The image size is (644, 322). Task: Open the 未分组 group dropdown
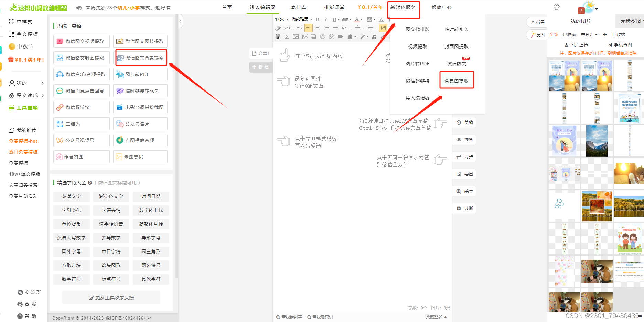(589, 34)
